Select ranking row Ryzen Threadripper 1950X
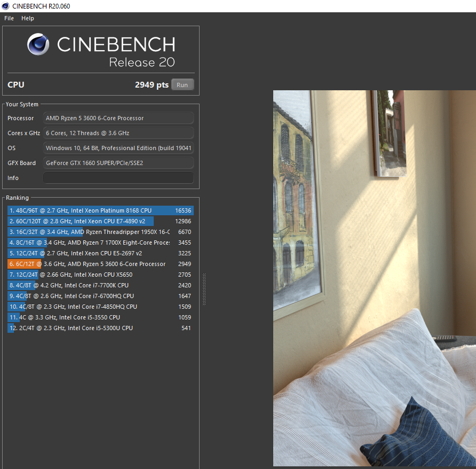The height and width of the screenshot is (469, 476). coord(100,232)
